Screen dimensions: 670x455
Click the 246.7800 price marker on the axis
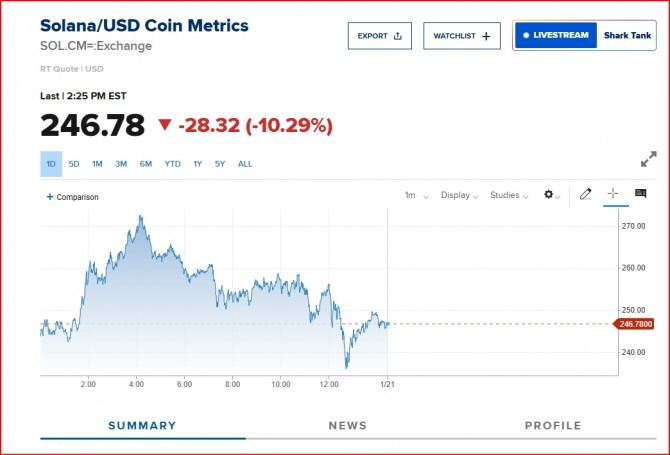pyautogui.click(x=636, y=324)
